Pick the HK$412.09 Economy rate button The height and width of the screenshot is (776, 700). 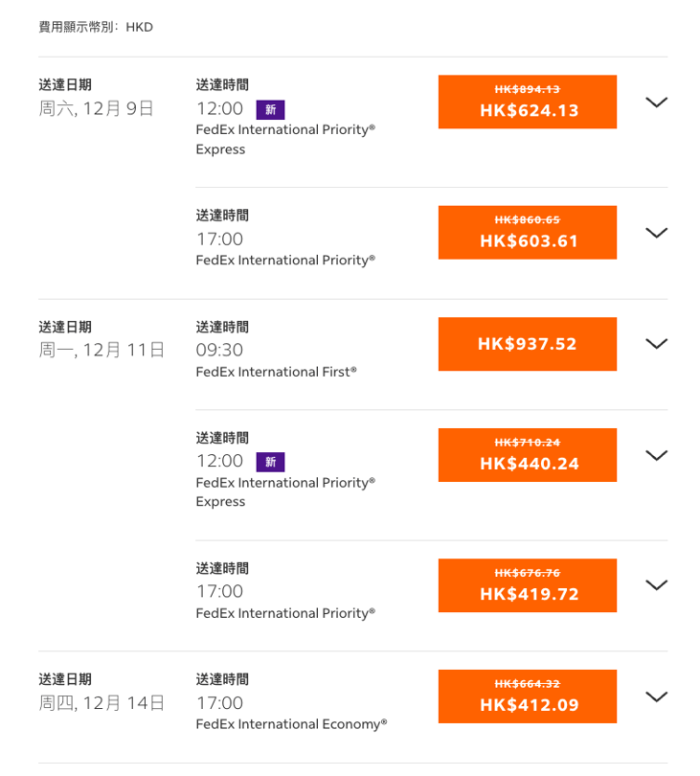tap(528, 696)
